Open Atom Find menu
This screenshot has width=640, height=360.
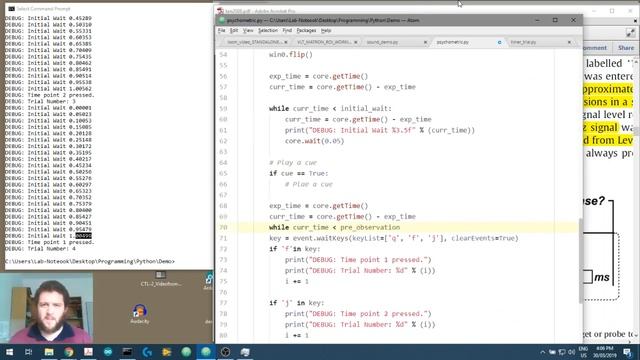[x=287, y=31]
